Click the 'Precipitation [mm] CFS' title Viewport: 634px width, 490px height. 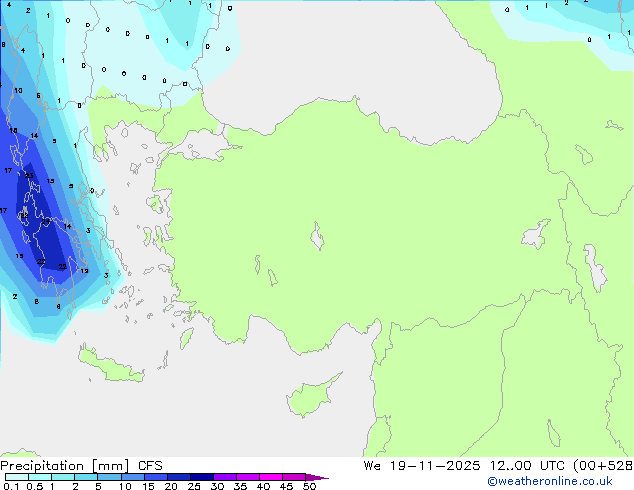click(x=81, y=466)
